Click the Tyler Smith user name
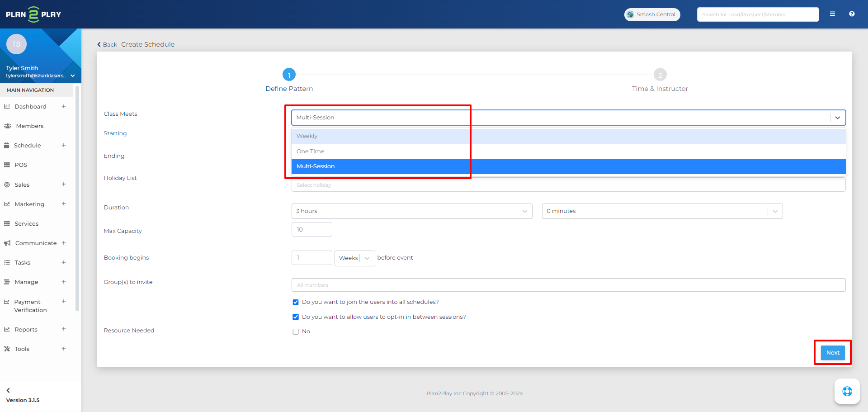This screenshot has height=412, width=868. pos(22,68)
